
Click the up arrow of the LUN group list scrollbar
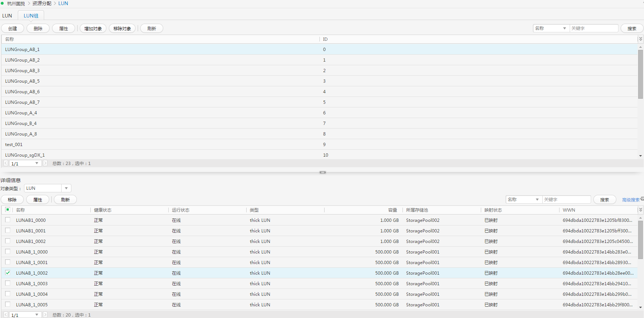pyautogui.click(x=640, y=47)
